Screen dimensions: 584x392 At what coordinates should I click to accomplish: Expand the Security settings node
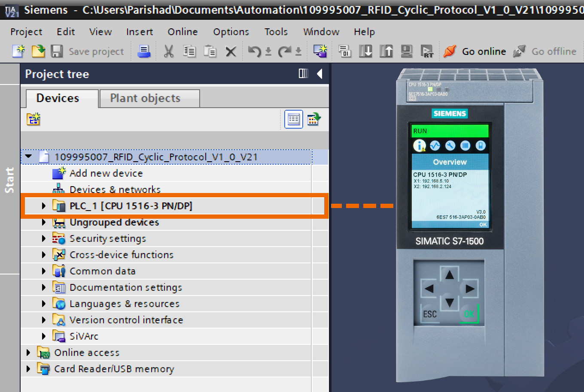(43, 238)
